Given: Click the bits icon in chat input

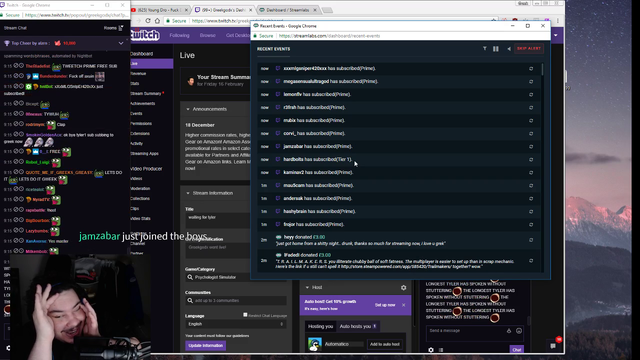Looking at the screenshot, I should pyautogui.click(x=509, y=331).
